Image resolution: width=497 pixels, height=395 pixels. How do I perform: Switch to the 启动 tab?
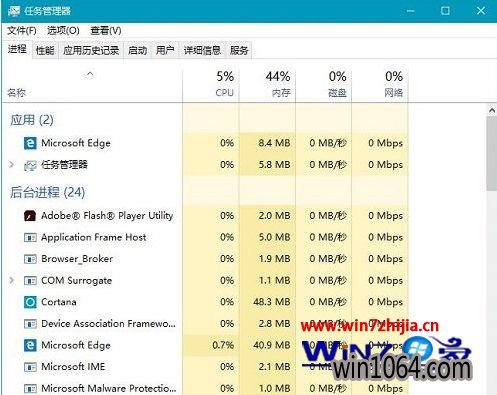137,50
